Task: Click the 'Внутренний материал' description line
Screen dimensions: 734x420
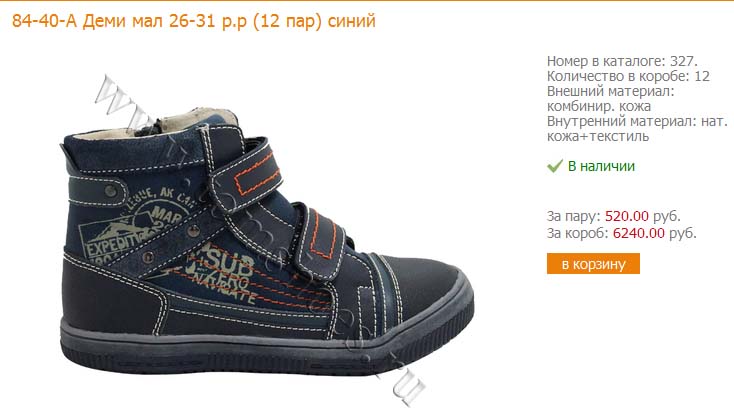Action: [x=637, y=129]
